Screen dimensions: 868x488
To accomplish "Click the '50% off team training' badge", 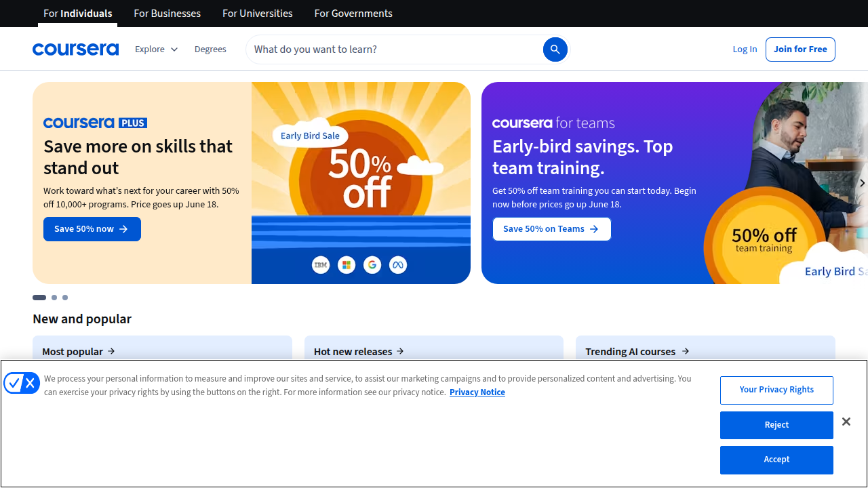I will [764, 241].
